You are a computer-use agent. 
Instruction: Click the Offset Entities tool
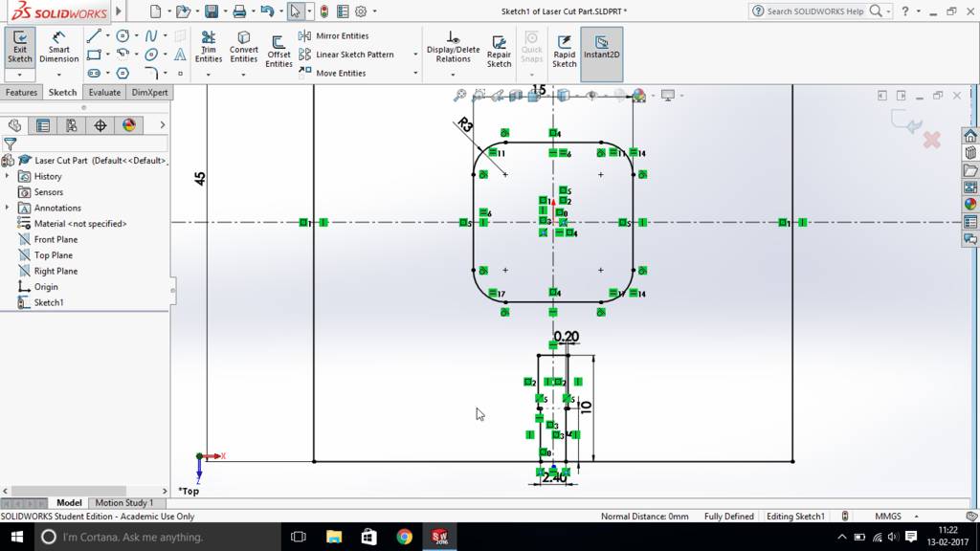point(278,50)
